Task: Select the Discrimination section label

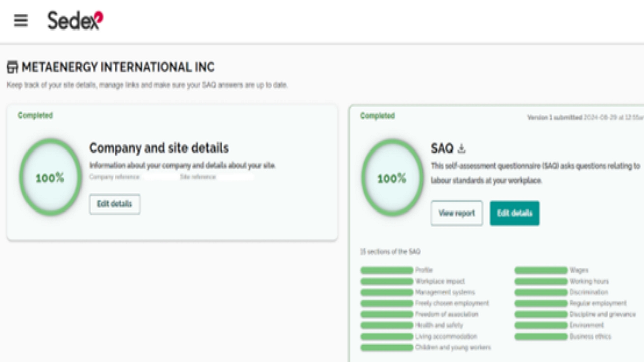Action: tap(589, 292)
